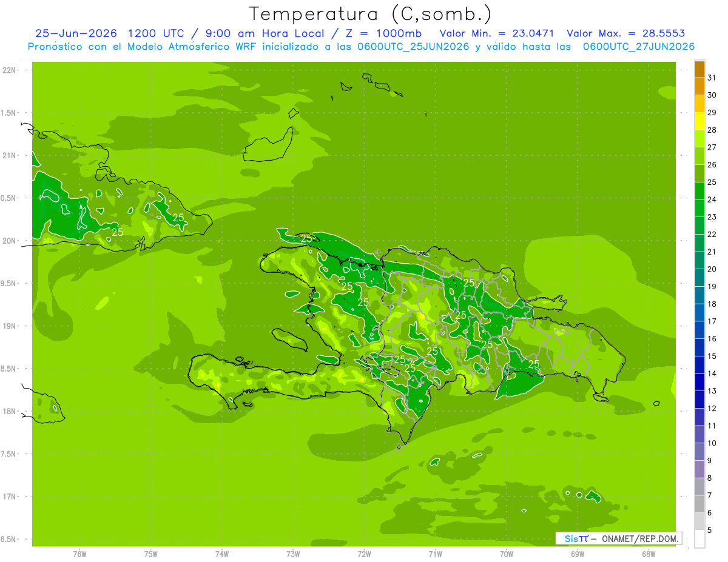Screen dimensions: 728x562
Task: Click the latitude label "19N"
Action: (x=9, y=326)
